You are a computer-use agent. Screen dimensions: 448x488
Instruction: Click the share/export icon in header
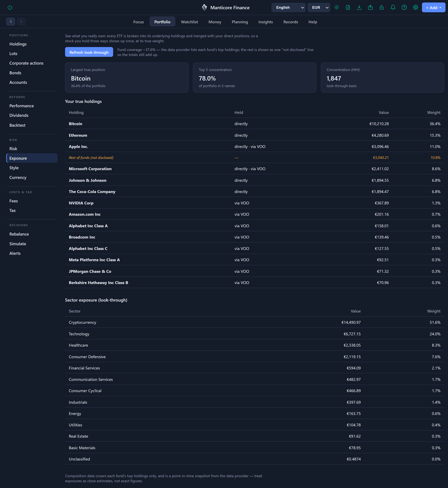[370, 7]
